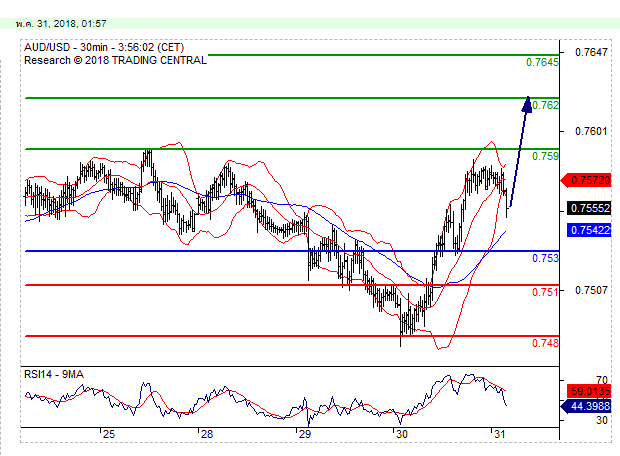Click the dark blue 44.3988 RSI tag
The image size is (620, 456).
coord(586,406)
